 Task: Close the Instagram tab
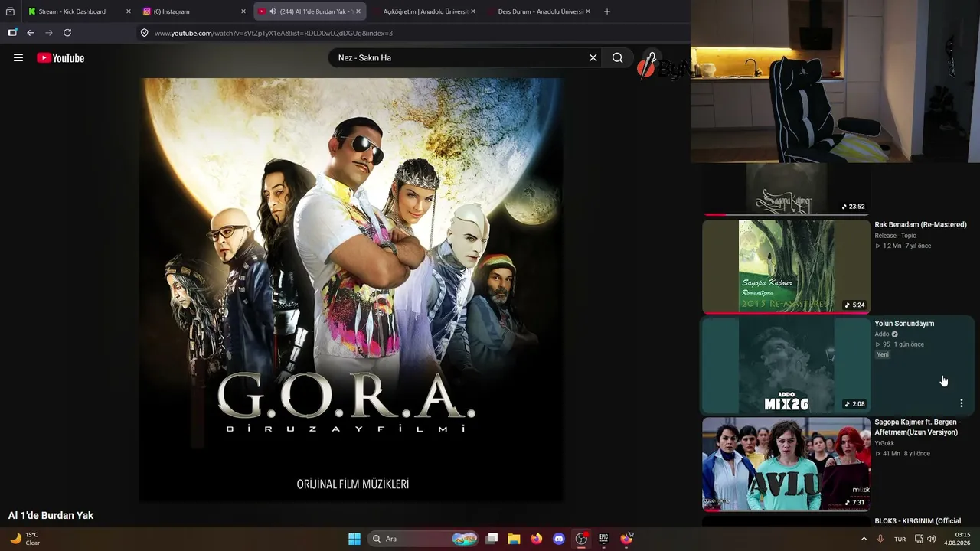[243, 11]
